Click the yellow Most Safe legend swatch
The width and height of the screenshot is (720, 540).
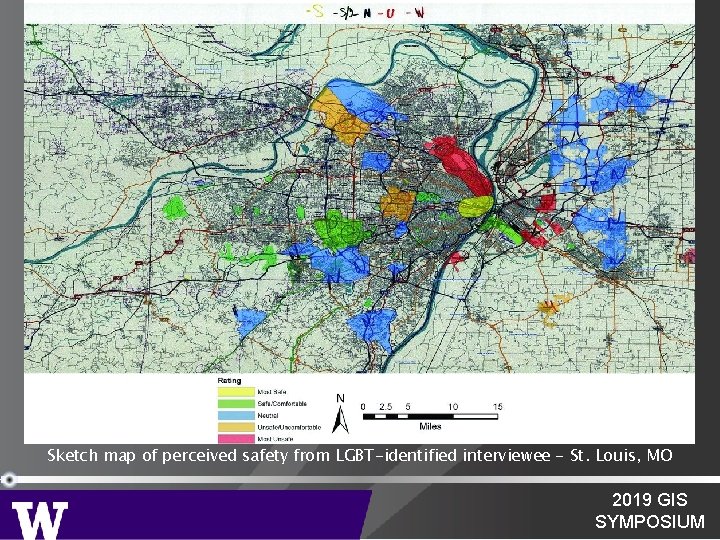click(236, 392)
